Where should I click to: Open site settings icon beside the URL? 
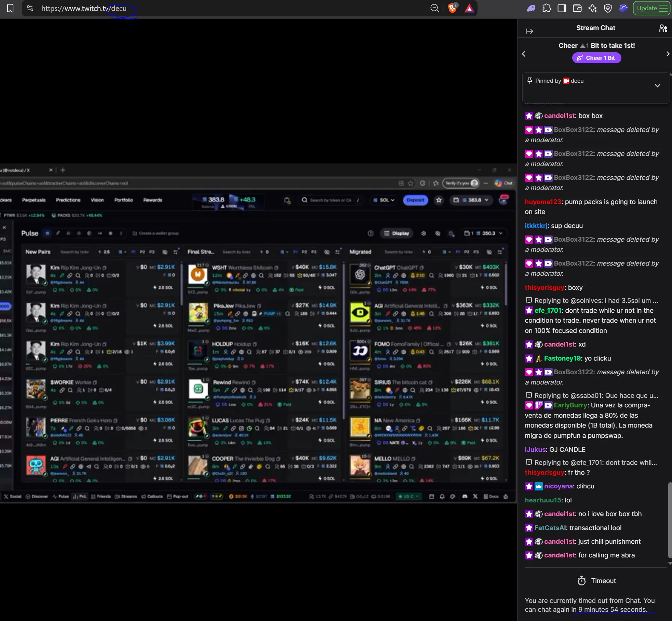30,8
